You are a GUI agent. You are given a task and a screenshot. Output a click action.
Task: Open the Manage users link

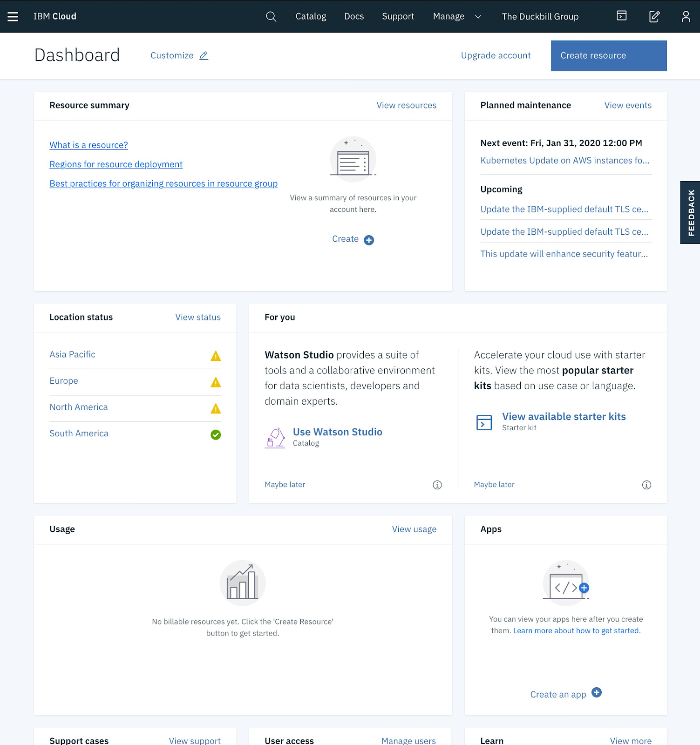tap(408, 740)
